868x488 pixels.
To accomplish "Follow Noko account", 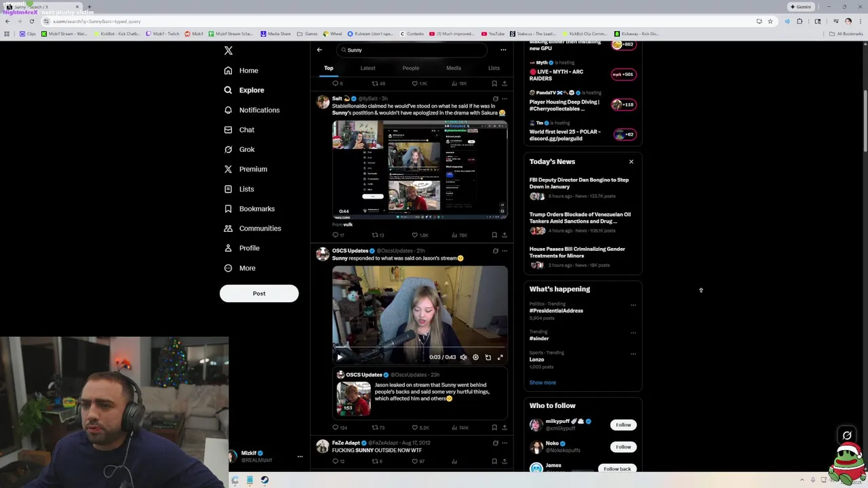I will pos(623,447).
